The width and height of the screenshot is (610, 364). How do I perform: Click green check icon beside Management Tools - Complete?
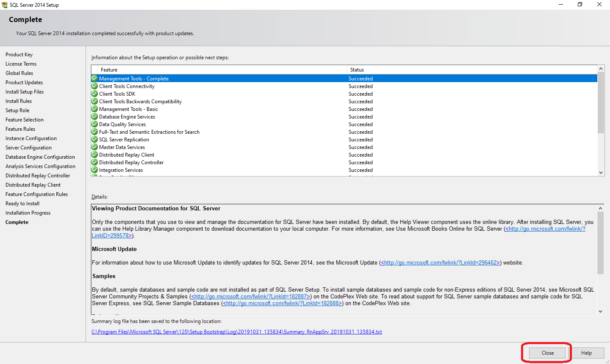[x=94, y=78]
